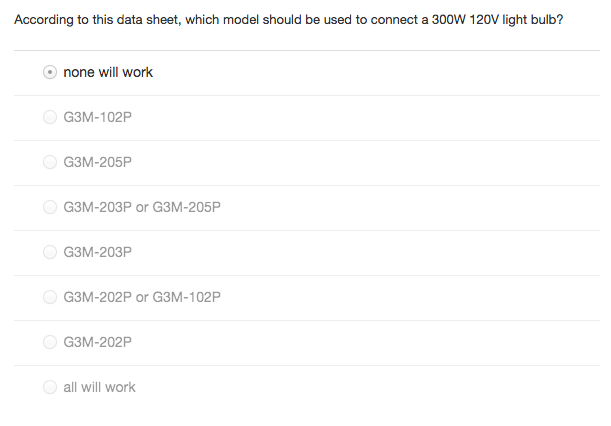
Task: Click the 'all will work' answer text
Action: click(99, 388)
